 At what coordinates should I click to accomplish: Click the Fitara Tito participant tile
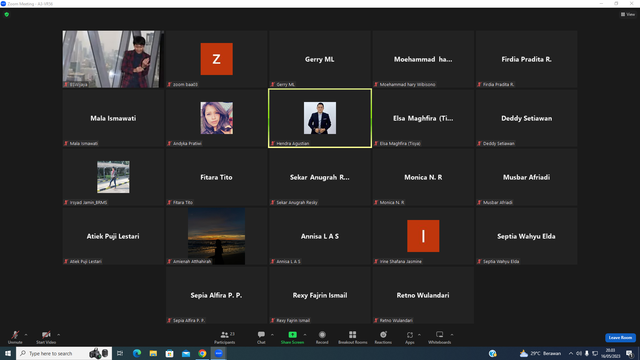click(x=216, y=177)
